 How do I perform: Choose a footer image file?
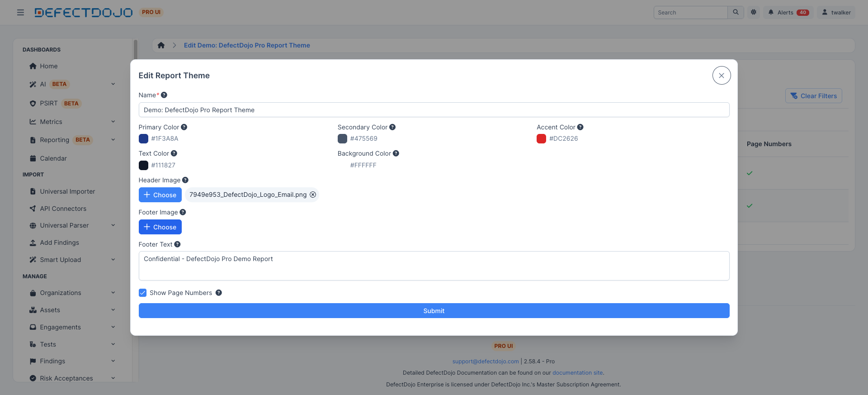click(x=160, y=227)
